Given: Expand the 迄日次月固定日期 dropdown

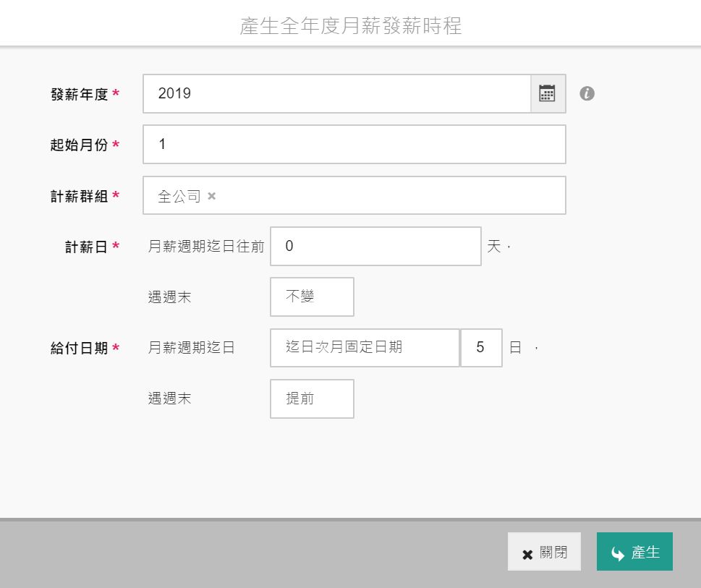Looking at the screenshot, I should 365,348.
